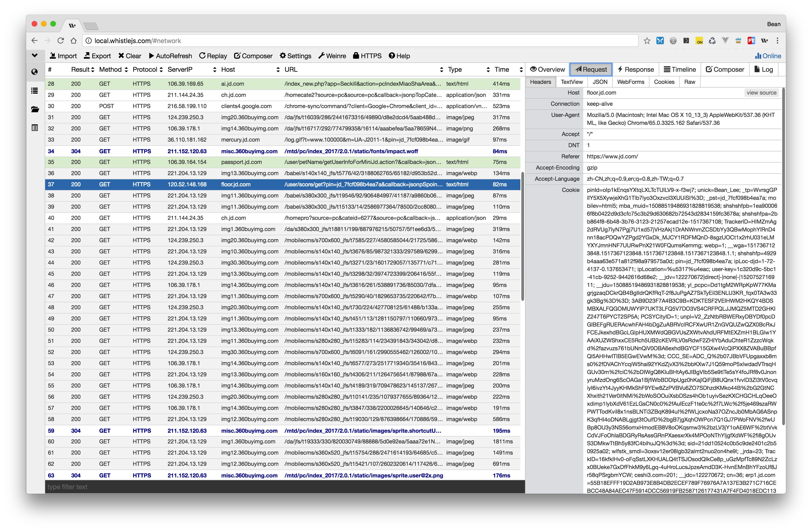The image size is (812, 531).
Task: Select the Raw sub-tab
Action: pyautogui.click(x=689, y=82)
